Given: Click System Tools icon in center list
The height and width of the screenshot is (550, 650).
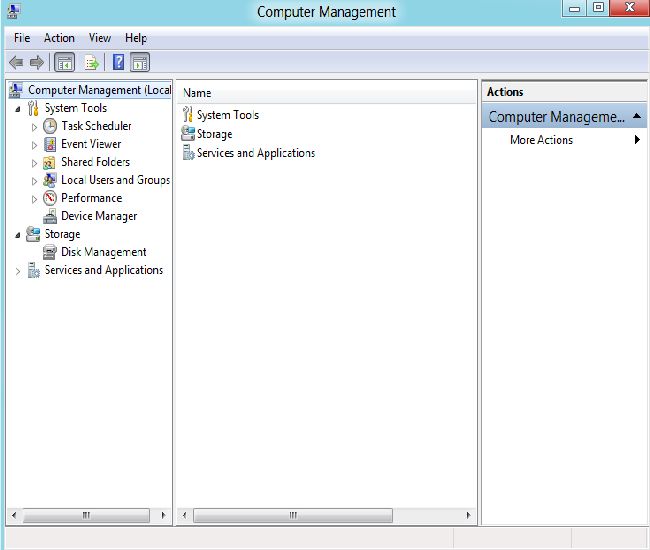Looking at the screenshot, I should [187, 114].
